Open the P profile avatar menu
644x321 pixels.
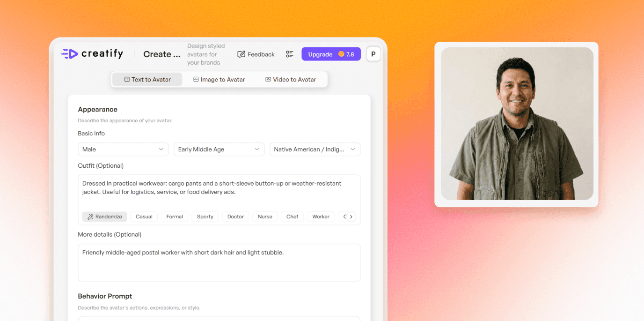coord(373,54)
